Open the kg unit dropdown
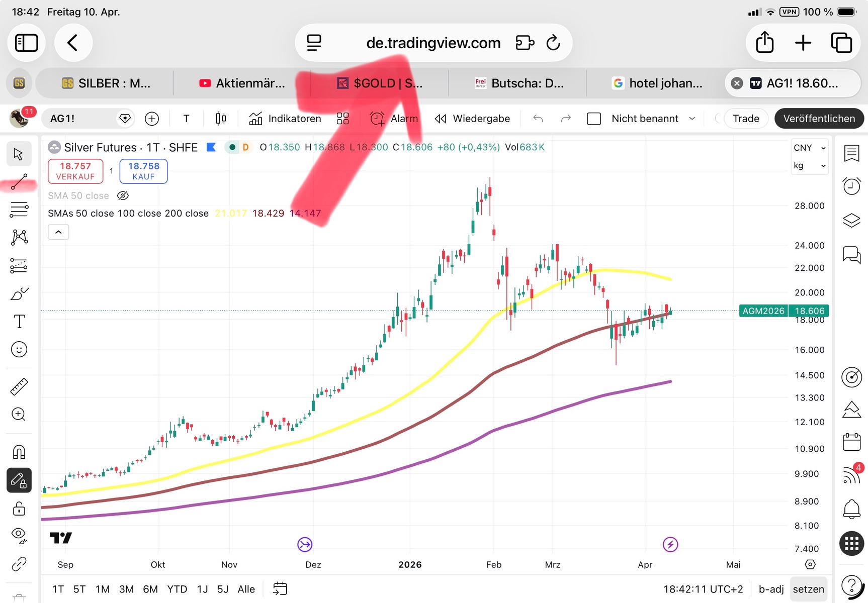Viewport: 868px width, 603px height. coord(809,166)
